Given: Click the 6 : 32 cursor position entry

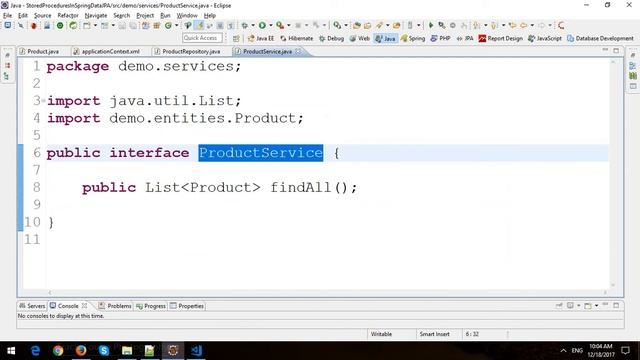Looking at the screenshot, I should tap(472, 334).
